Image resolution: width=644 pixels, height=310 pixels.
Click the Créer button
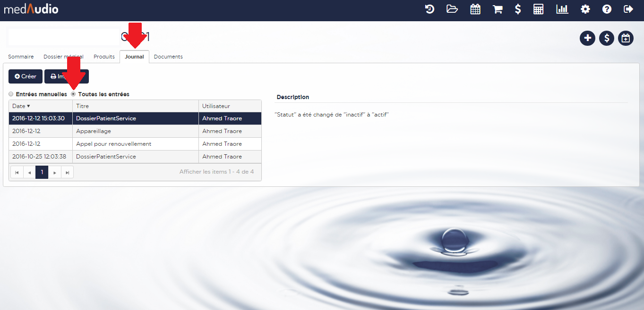pyautogui.click(x=26, y=76)
